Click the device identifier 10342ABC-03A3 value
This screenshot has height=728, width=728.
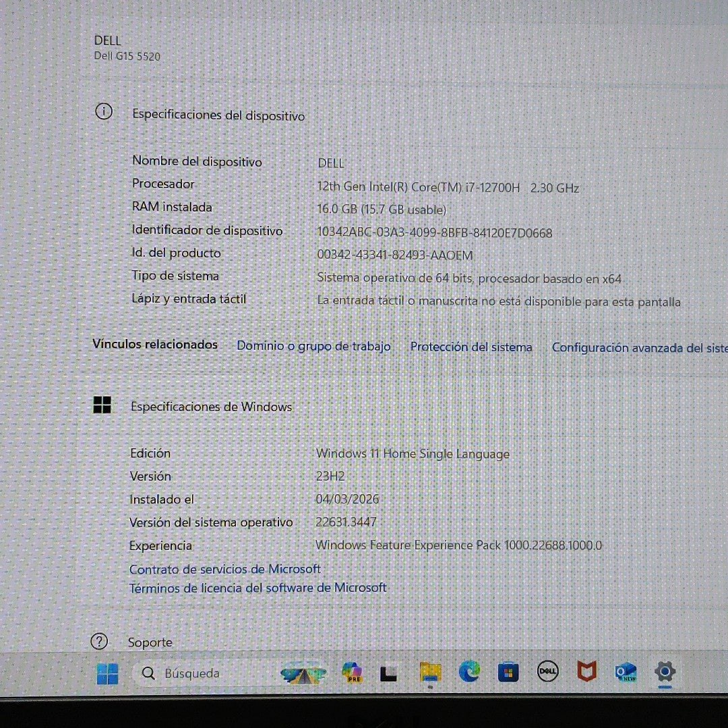pyautogui.click(x=435, y=233)
